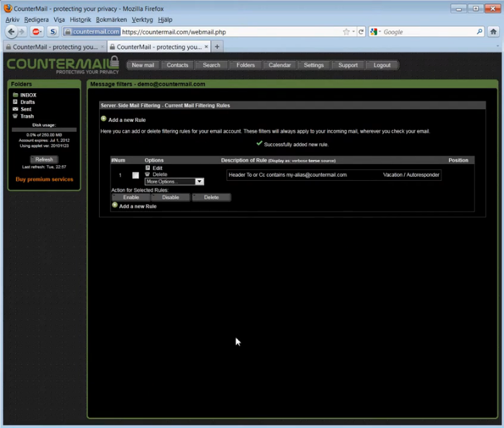The width and height of the screenshot is (504, 428).
Task: Click the Enable selected rules button
Action: [x=131, y=197]
